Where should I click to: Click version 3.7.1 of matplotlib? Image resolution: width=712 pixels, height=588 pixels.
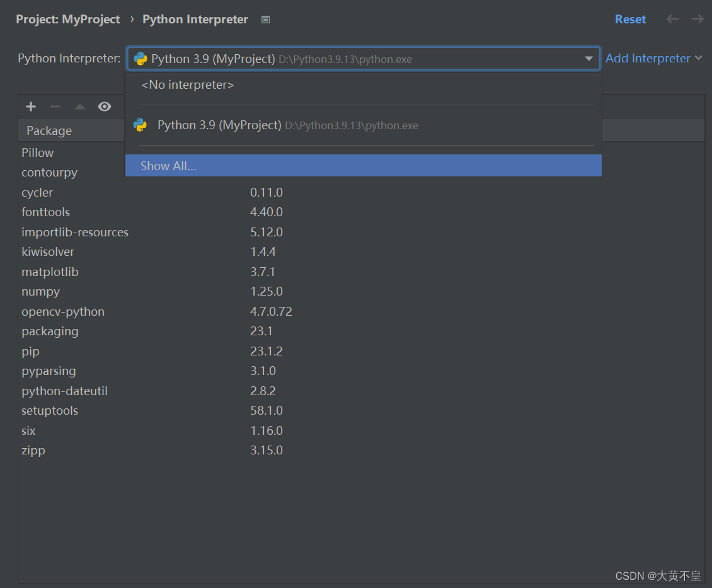coord(263,272)
